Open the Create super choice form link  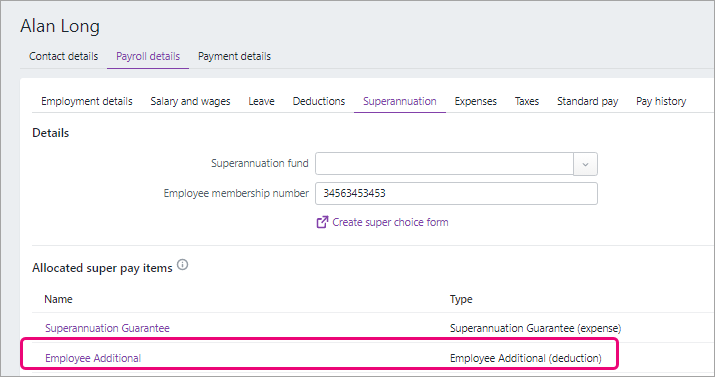390,222
